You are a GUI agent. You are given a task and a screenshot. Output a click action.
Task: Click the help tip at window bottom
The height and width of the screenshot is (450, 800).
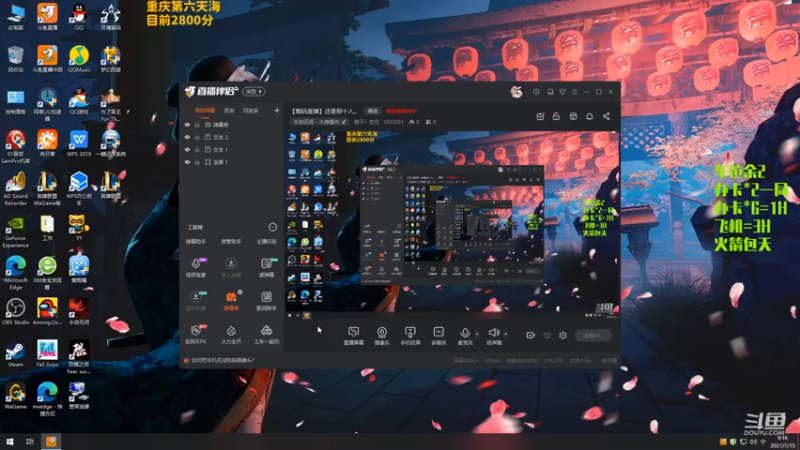coord(219,360)
